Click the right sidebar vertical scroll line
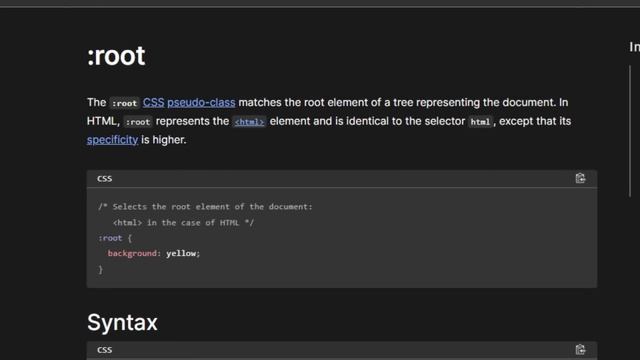Viewport: 640px width, 360px height. pos(630,131)
